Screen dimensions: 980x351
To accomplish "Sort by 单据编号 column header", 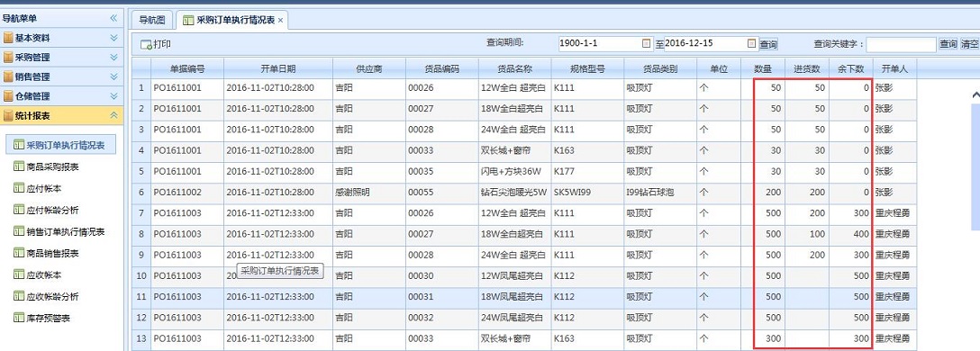I will pyautogui.click(x=187, y=68).
